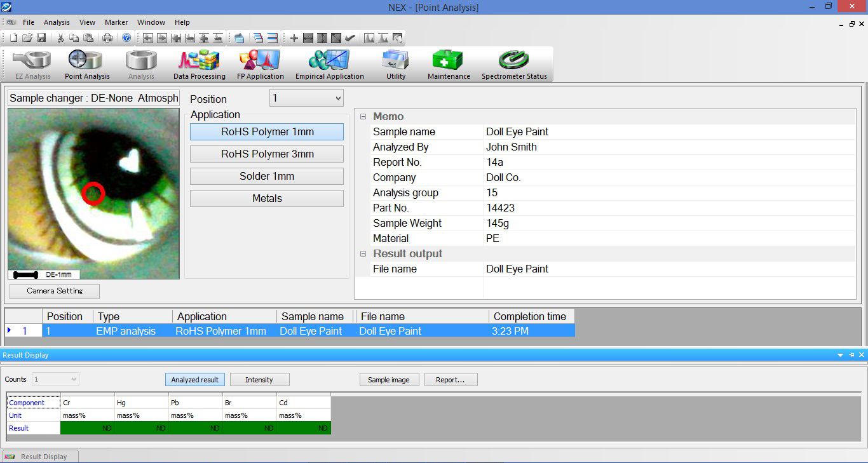Check the Spectrometer Status
Image resolution: width=868 pixels, height=463 pixels.
514,65
